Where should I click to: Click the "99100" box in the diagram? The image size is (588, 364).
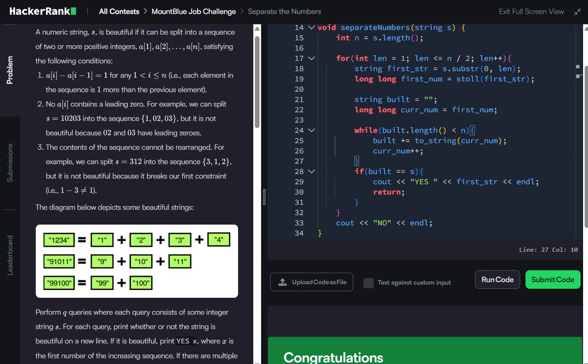coord(59,283)
